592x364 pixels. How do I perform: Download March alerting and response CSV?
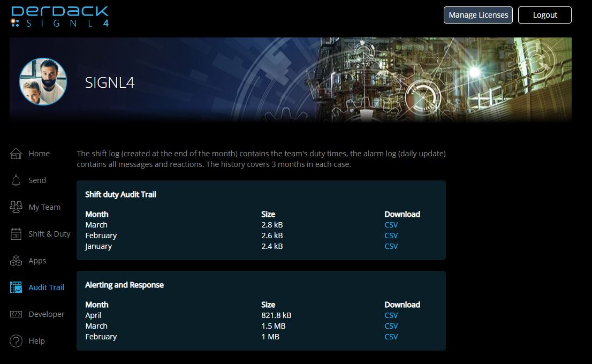coord(391,326)
